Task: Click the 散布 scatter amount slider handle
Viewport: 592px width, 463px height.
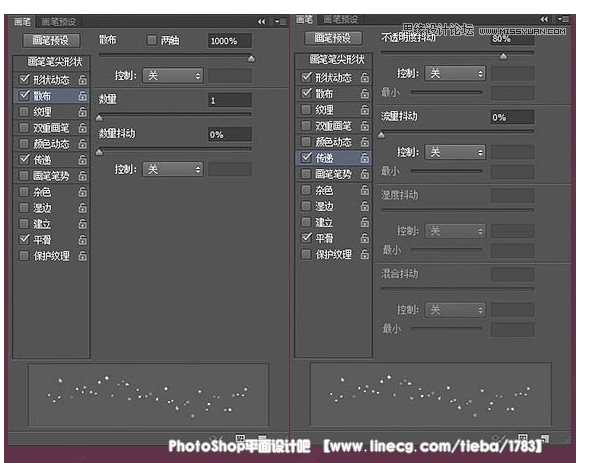Action: [251, 58]
